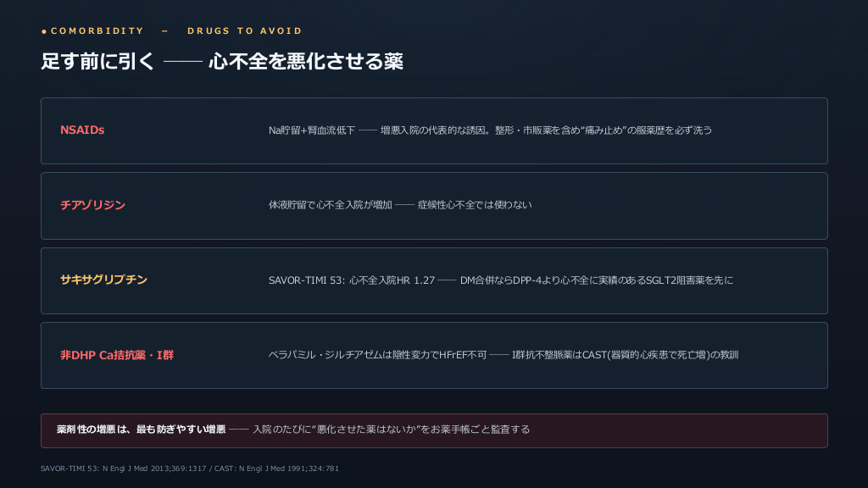This screenshot has width=868, height=488.
Task: Click the SAVOR-TIMI 53 NEJM 2013 citation
Action: tap(124, 469)
